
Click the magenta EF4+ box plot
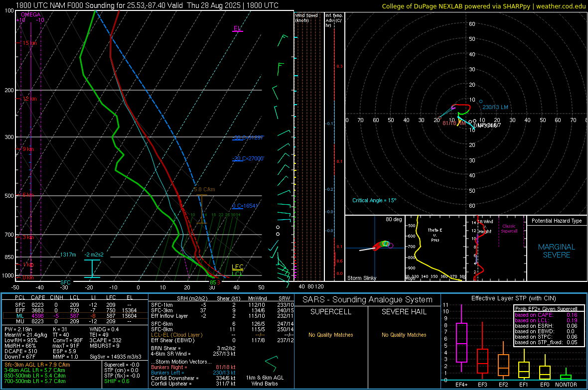point(461,339)
